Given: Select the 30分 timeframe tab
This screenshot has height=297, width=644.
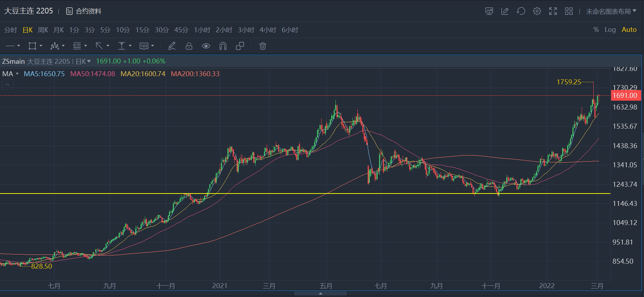Looking at the screenshot, I should coord(162,30).
